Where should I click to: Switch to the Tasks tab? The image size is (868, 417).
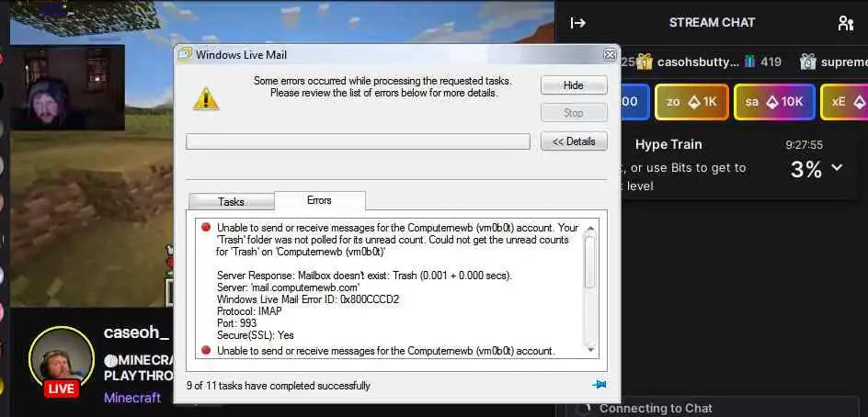coord(231,201)
